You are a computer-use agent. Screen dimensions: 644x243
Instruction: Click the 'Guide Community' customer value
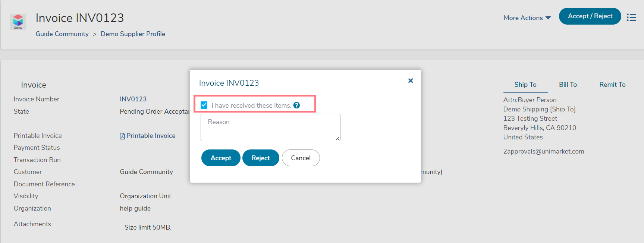(x=146, y=172)
